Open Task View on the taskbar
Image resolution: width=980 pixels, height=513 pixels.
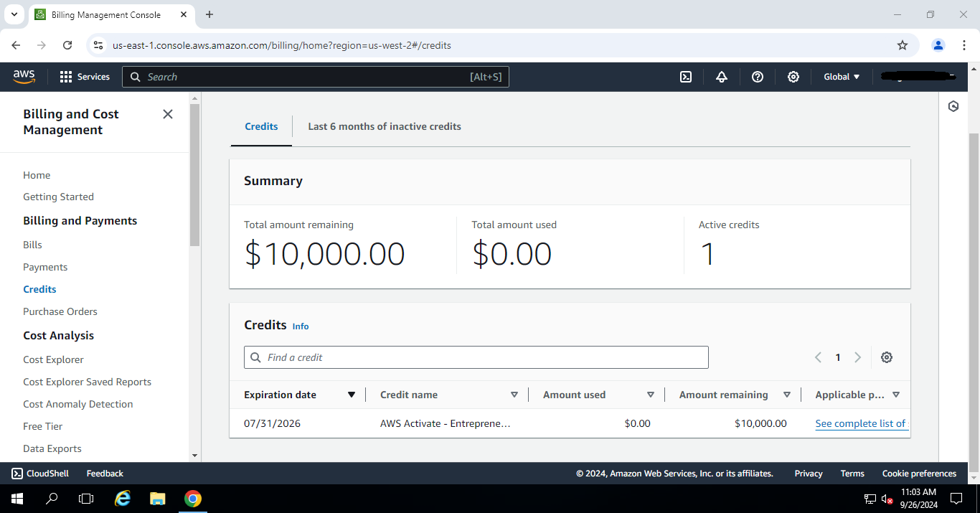point(86,499)
